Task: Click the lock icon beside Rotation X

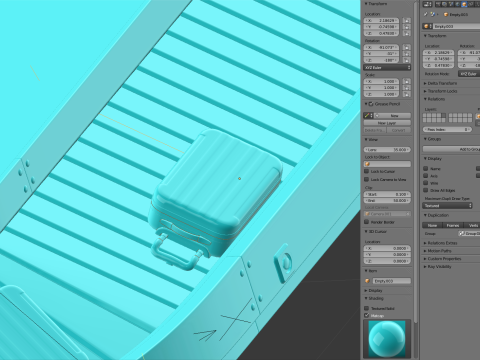Action: pos(406,47)
